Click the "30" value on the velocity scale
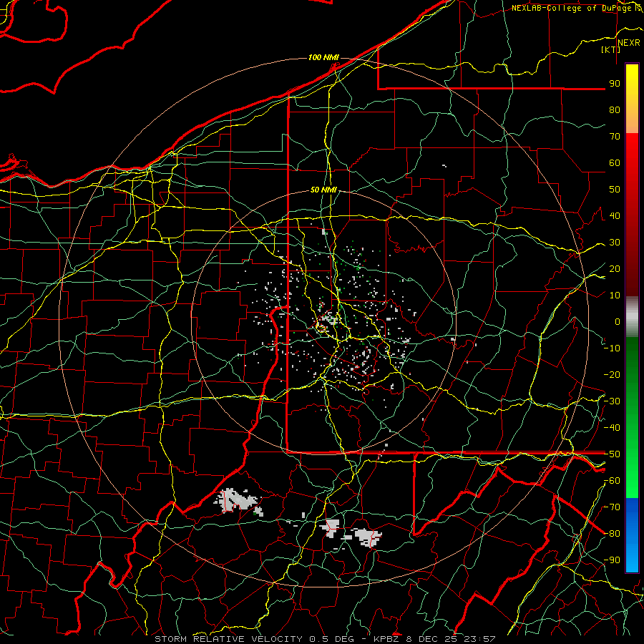Screen dimensions: 644x644 615,243
